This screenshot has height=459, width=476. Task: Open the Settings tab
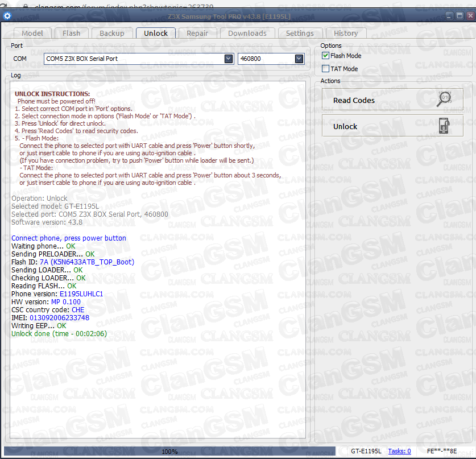click(300, 33)
